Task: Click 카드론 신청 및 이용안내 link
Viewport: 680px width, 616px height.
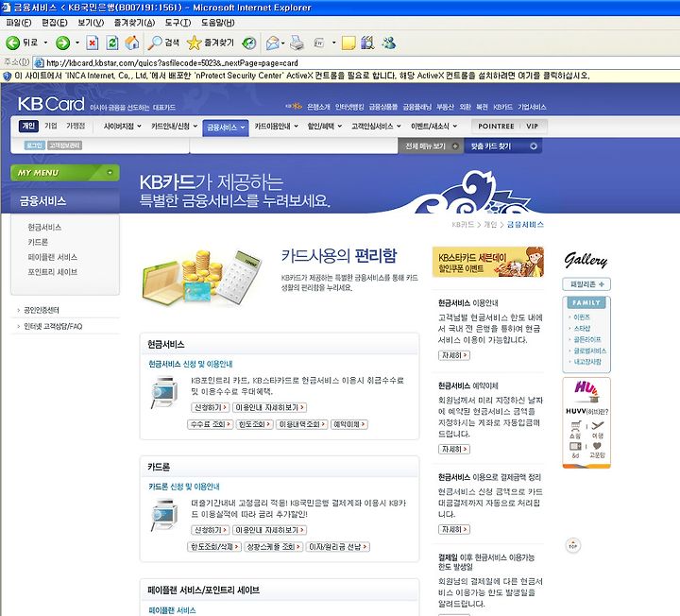Action: pyautogui.click(x=184, y=487)
